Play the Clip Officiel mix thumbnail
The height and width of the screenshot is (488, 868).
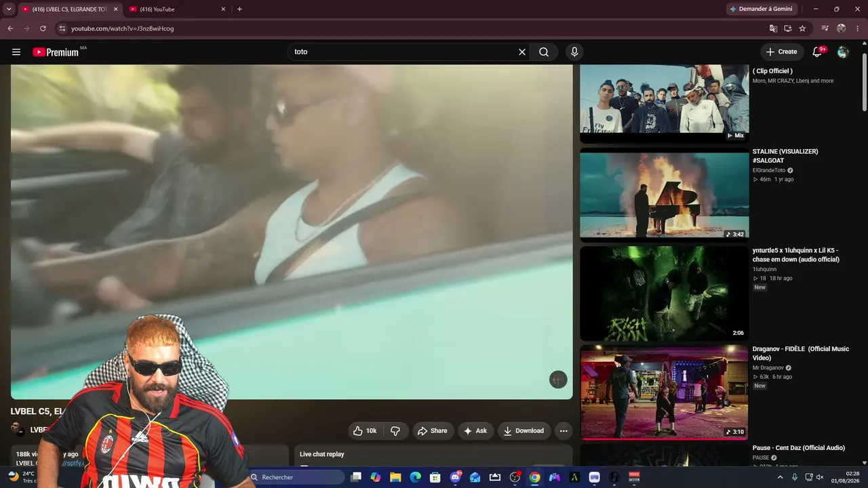[664, 102]
